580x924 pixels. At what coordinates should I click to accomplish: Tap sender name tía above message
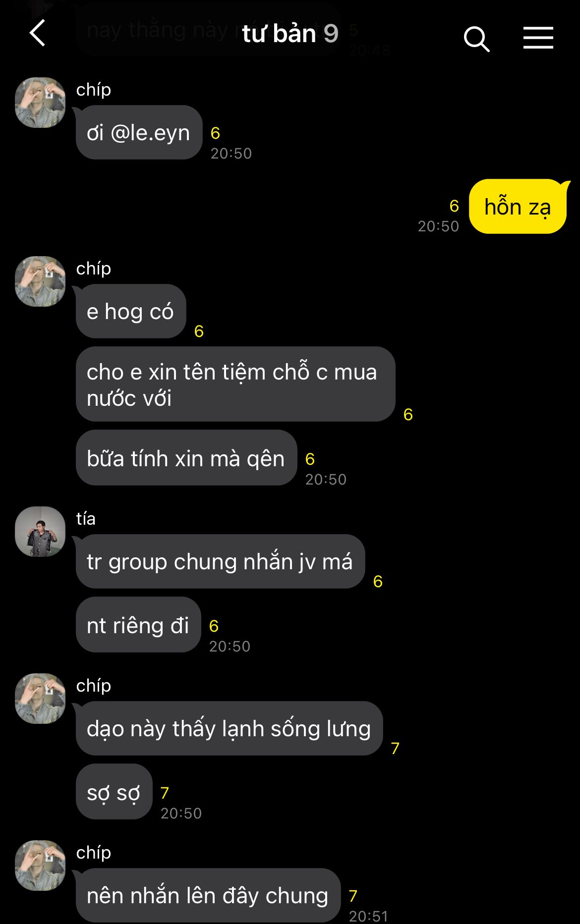tap(86, 519)
